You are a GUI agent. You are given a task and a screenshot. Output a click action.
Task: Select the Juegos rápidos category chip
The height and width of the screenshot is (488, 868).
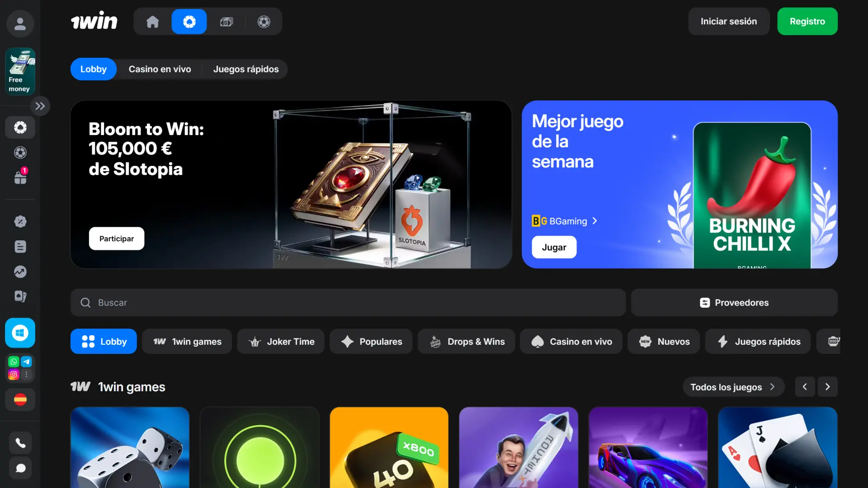(758, 341)
